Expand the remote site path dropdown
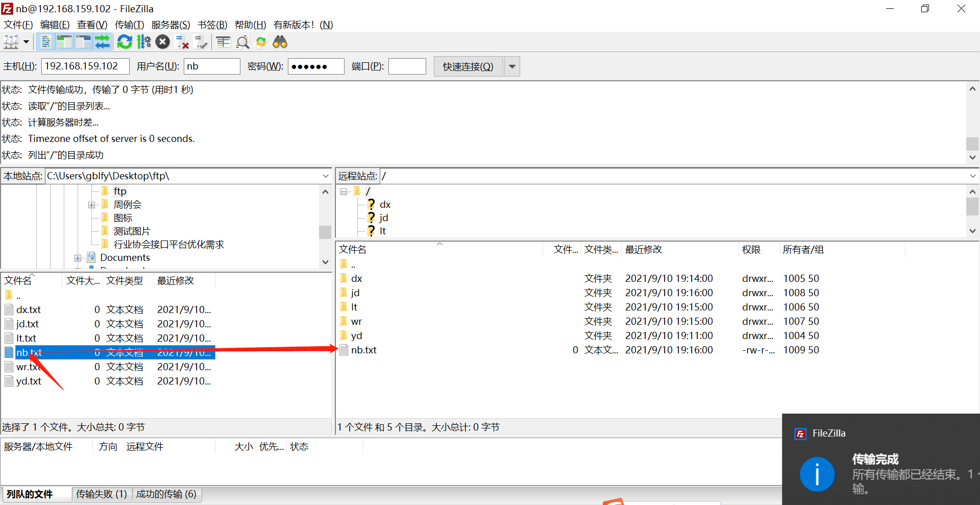The height and width of the screenshot is (505, 980). point(972,176)
